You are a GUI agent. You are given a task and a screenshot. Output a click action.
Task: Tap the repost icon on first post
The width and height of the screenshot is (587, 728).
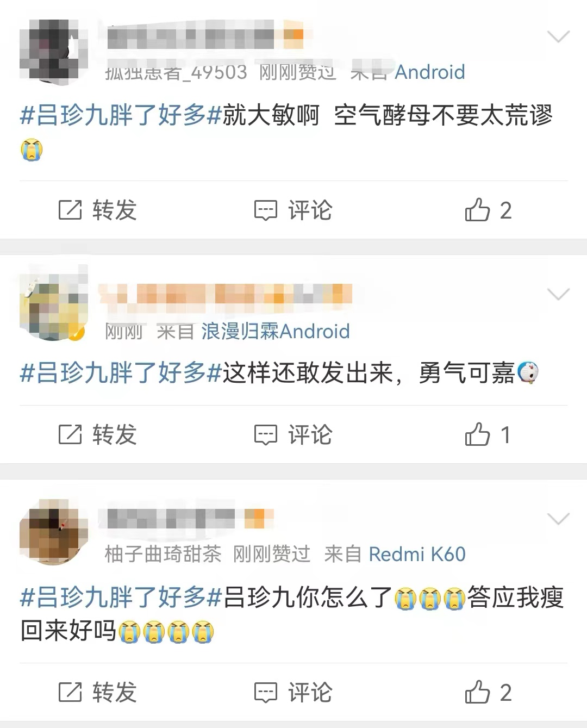pos(70,210)
